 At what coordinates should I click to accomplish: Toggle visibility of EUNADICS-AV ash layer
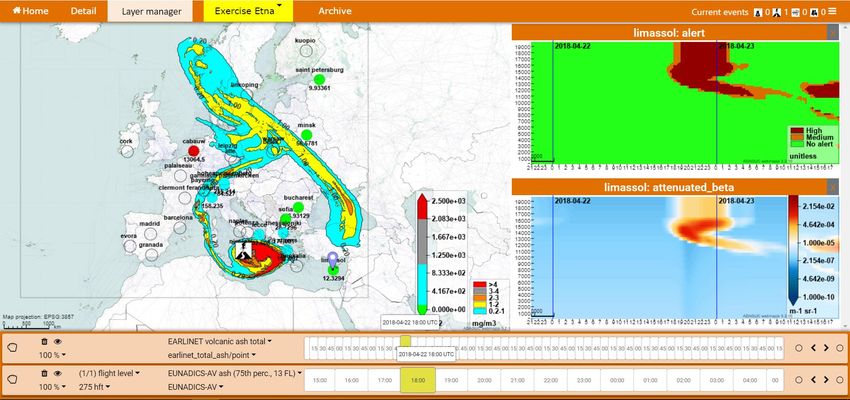pos(57,373)
